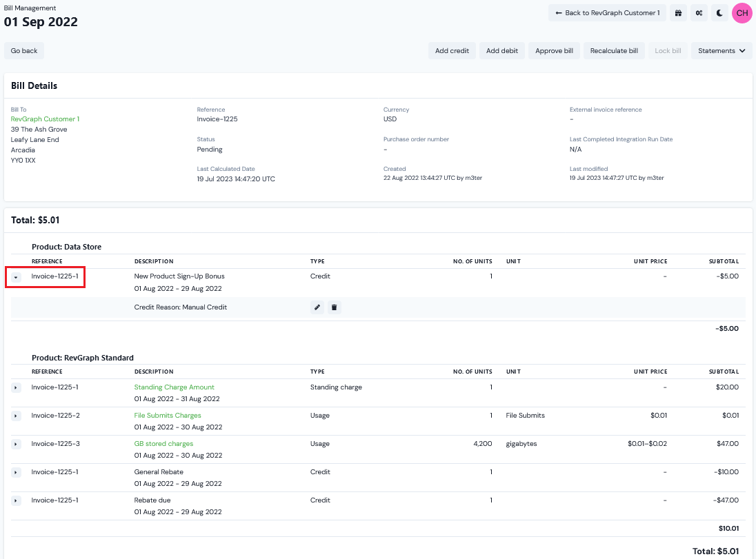Click the Last Calculated Date value
The image size is (756, 559).
pos(236,179)
